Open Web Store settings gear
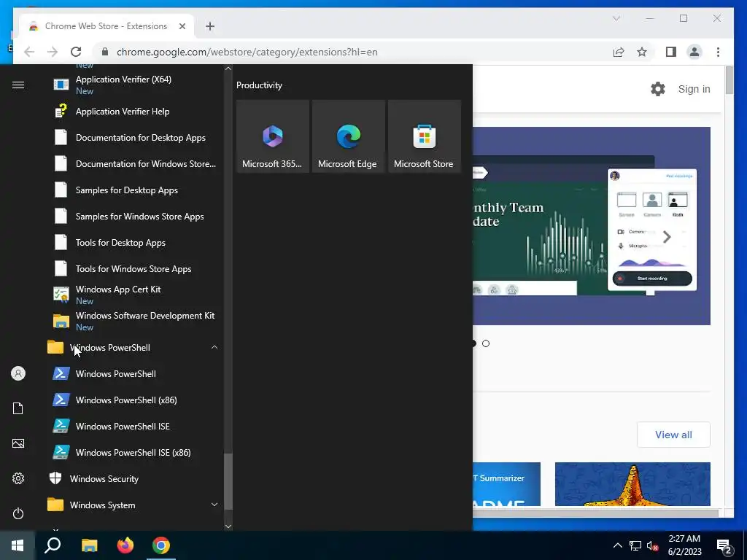747x560 pixels. (x=658, y=88)
